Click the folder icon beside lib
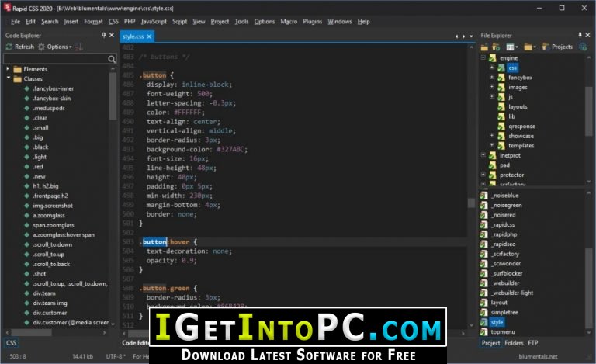The image size is (596, 364). click(501, 116)
